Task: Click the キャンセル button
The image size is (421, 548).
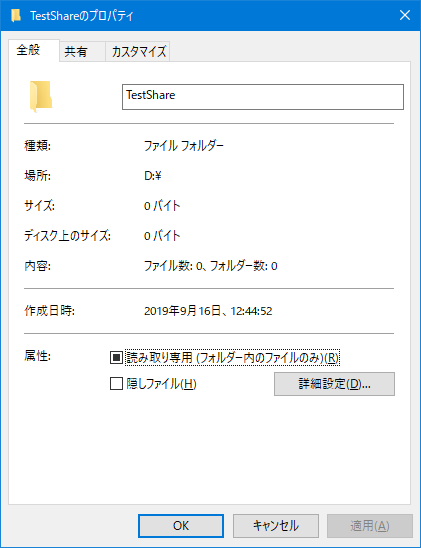Action: (276, 526)
